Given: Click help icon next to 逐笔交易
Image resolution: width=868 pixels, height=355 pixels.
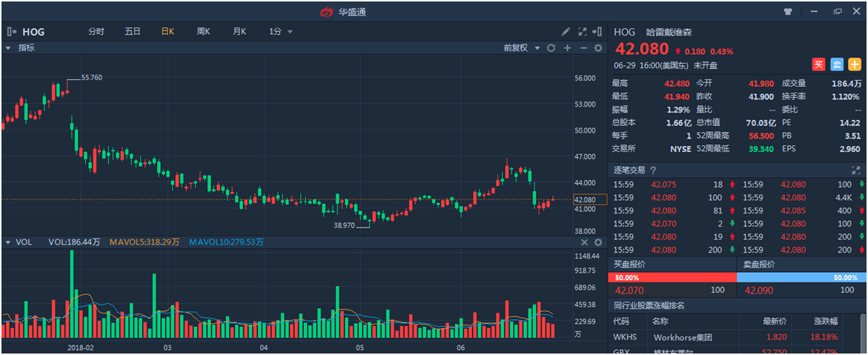Looking at the screenshot, I should coord(653,170).
